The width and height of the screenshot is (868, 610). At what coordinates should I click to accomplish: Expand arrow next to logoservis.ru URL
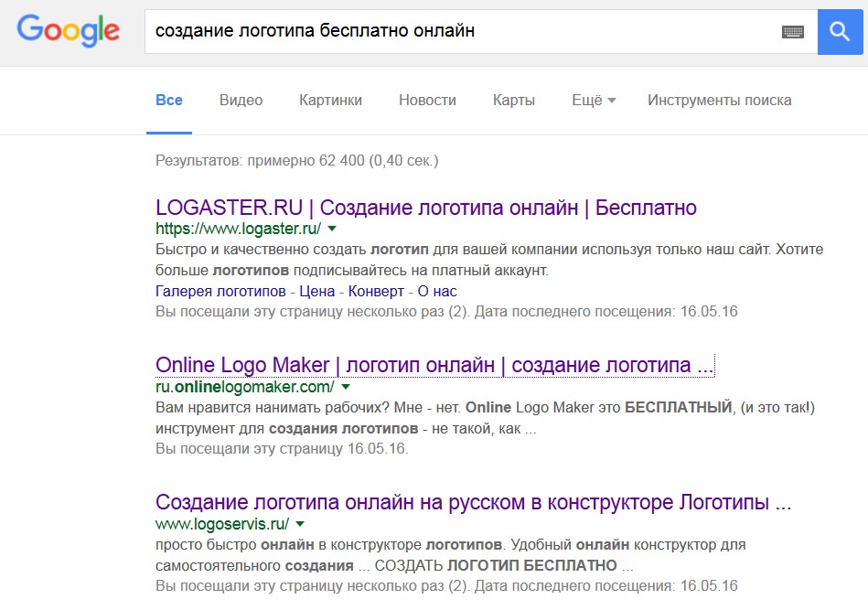300,524
